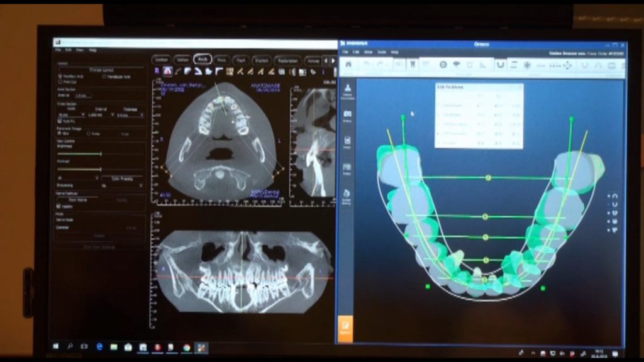The width and height of the screenshot is (644, 362).
Task: Click the home icon in Insignia toolbar
Action: (x=348, y=64)
